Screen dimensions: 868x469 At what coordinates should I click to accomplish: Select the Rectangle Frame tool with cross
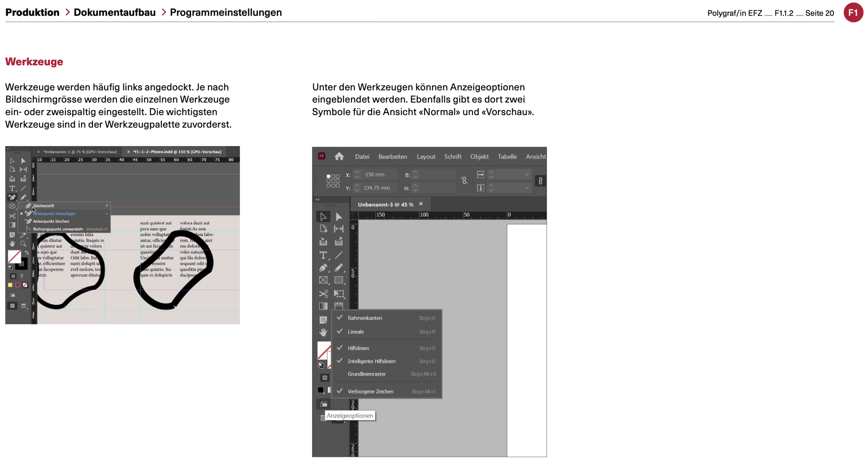pos(323,280)
